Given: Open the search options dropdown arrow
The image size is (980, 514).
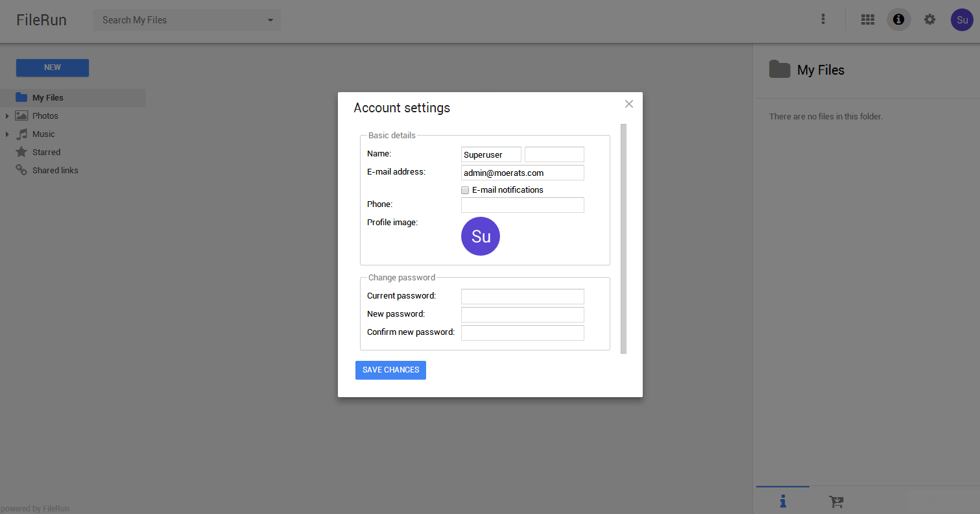Looking at the screenshot, I should [x=270, y=20].
